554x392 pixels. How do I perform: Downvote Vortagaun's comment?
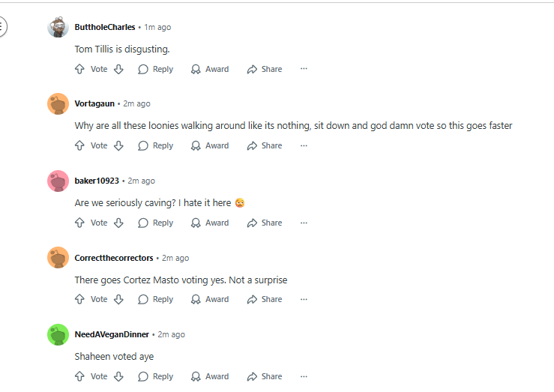(118, 146)
